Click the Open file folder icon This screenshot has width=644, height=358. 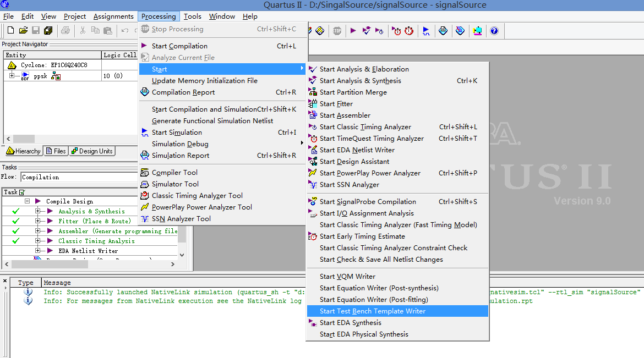point(24,30)
